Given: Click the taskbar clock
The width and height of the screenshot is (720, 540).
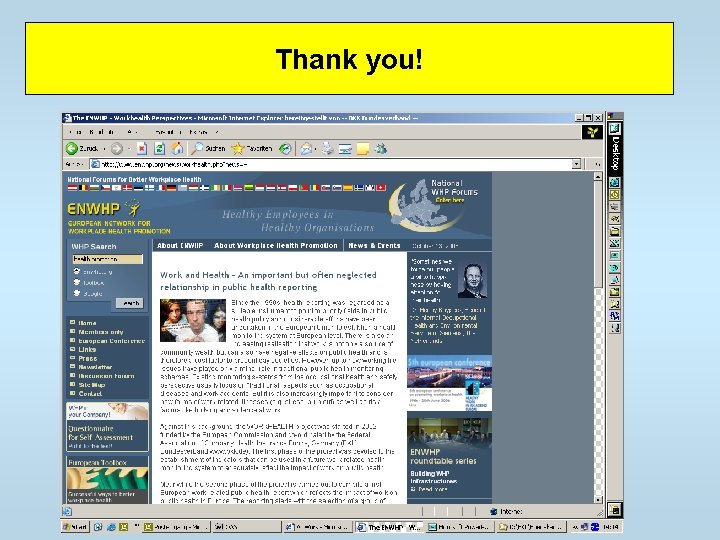Looking at the screenshot, I should coord(610,527).
